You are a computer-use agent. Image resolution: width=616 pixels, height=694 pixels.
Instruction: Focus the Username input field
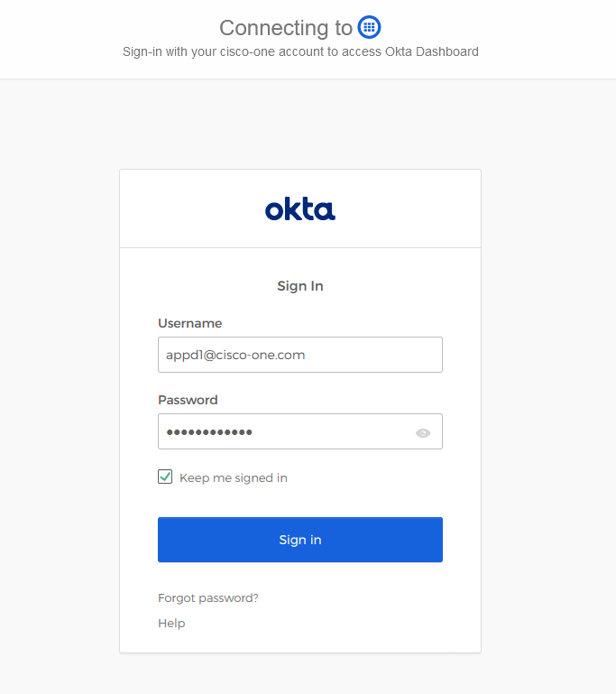click(299, 355)
